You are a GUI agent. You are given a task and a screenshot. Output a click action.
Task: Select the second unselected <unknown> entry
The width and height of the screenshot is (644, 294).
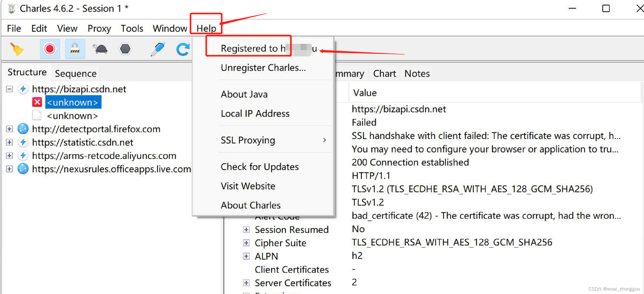(x=72, y=116)
